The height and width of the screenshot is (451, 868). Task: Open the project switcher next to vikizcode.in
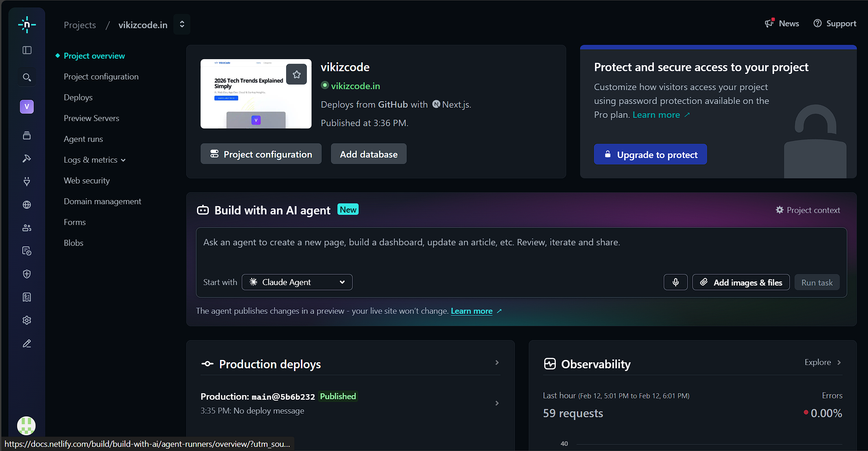coord(182,24)
